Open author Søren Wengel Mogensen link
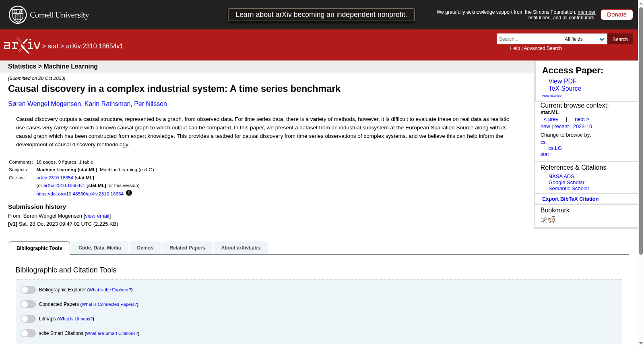Screen dimensions: 644x347 [44, 104]
